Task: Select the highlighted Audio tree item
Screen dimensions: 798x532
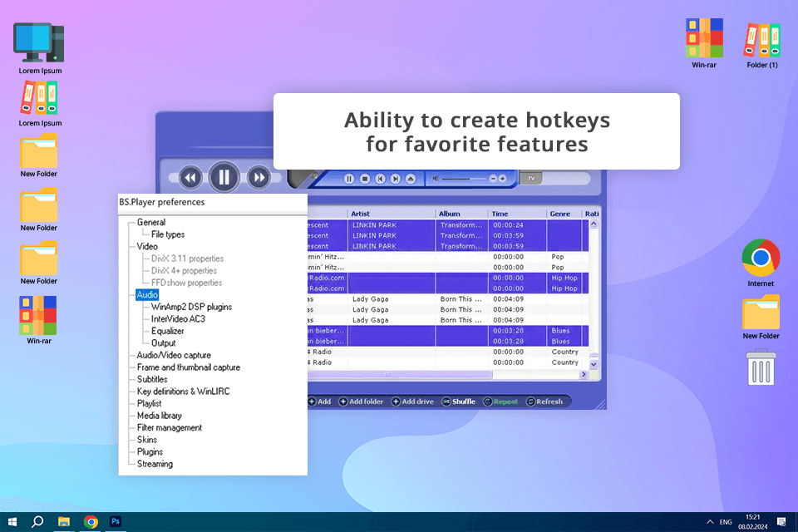Action: pyautogui.click(x=147, y=295)
